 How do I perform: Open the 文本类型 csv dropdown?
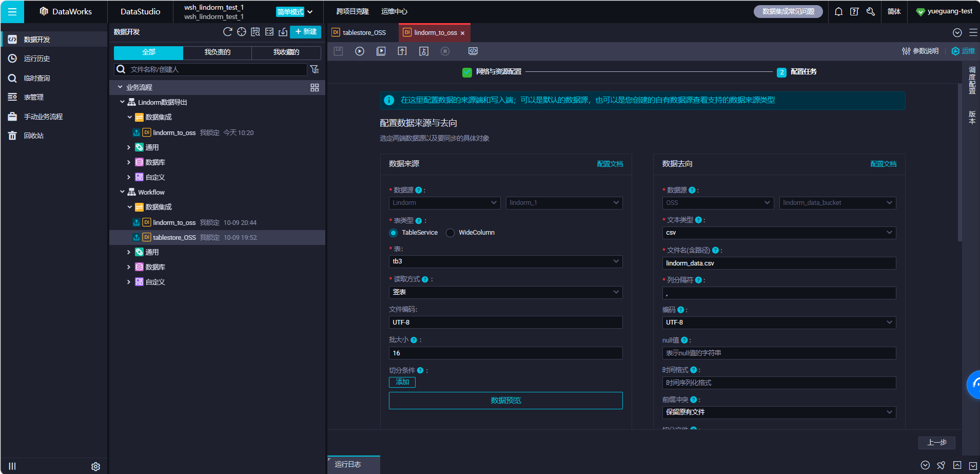click(x=779, y=233)
